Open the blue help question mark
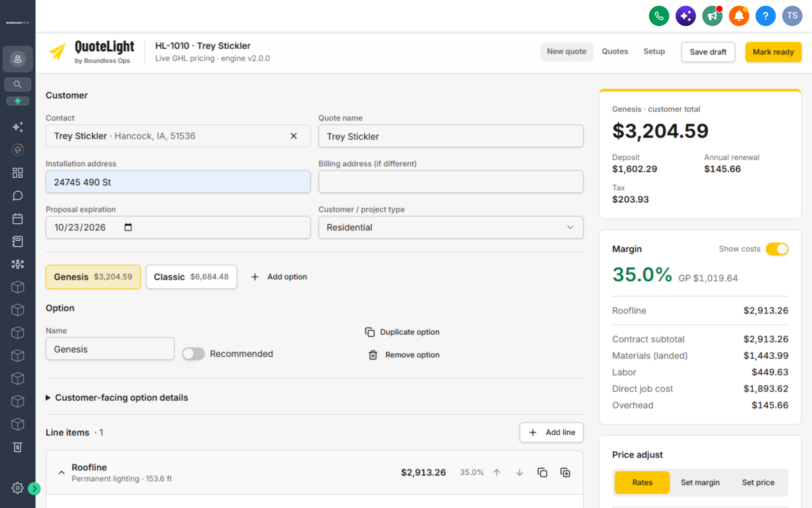The image size is (812, 508). pyautogui.click(x=765, y=16)
